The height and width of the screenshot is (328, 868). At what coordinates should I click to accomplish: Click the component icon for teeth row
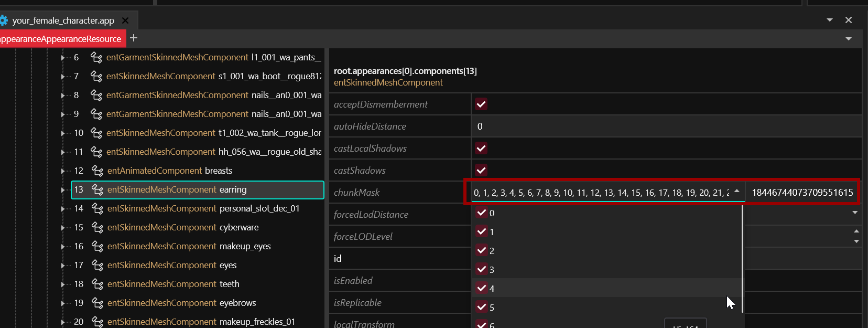pos(97,284)
